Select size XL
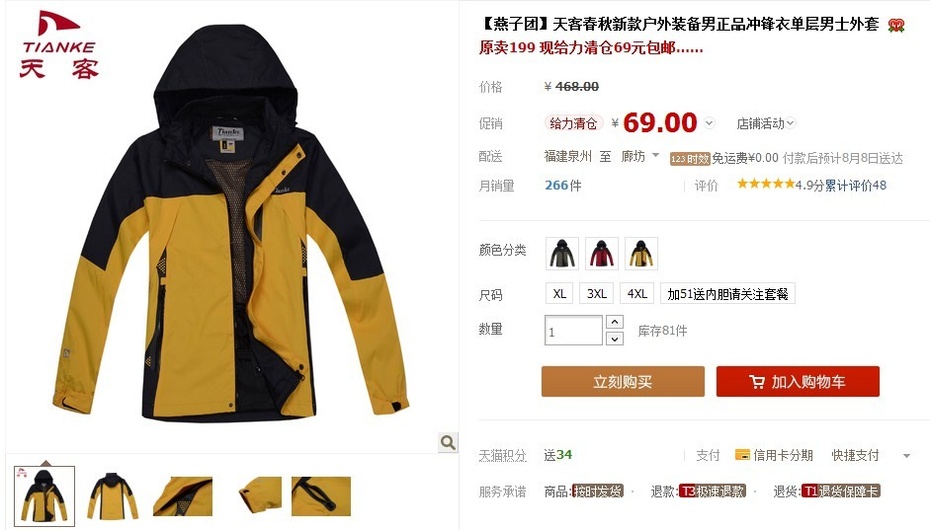Screen dimensions: 930x530 [559, 293]
